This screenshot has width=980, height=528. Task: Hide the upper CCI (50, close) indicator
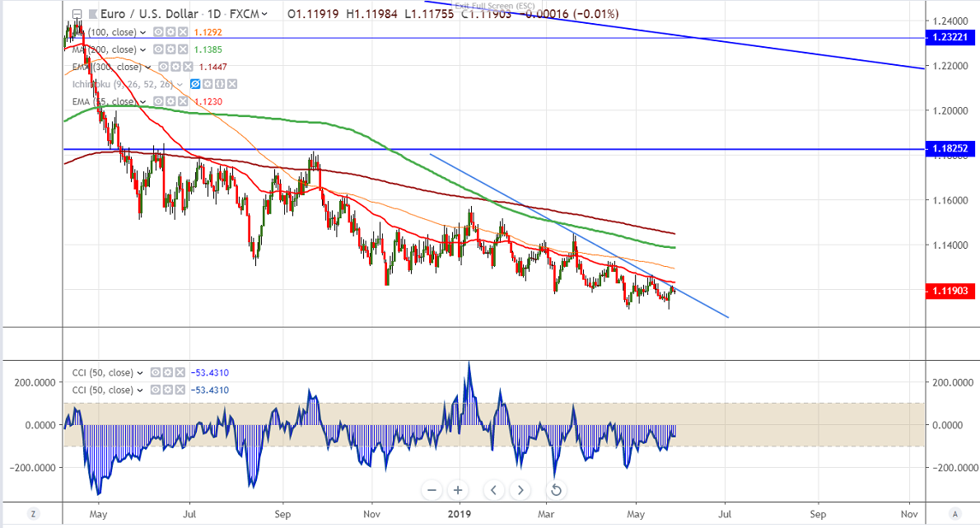(x=156, y=372)
